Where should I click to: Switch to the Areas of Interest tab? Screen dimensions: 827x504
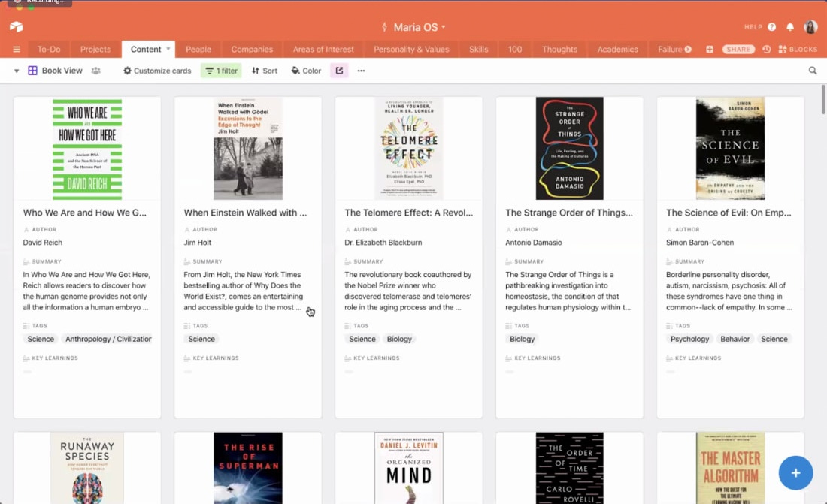323,50
